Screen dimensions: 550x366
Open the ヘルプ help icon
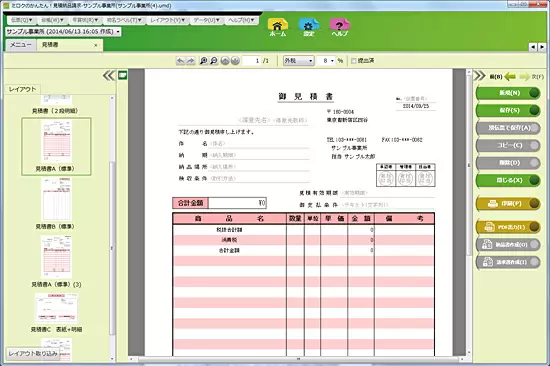click(340, 27)
